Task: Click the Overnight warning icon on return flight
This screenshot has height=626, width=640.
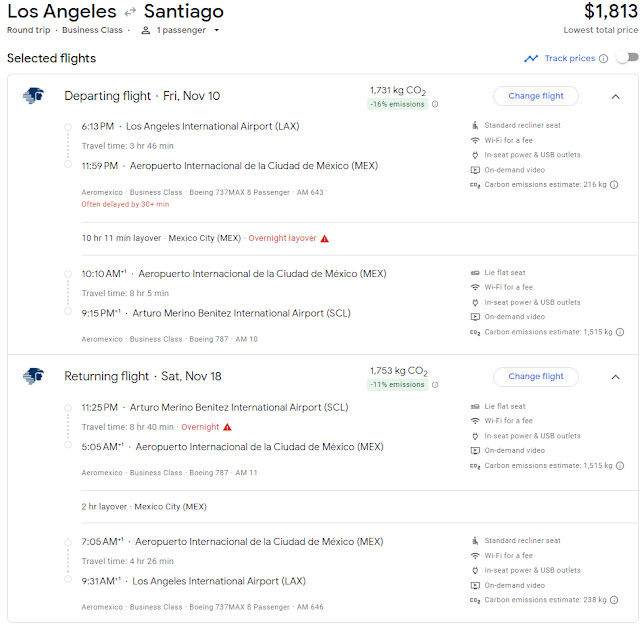Action: [x=227, y=427]
